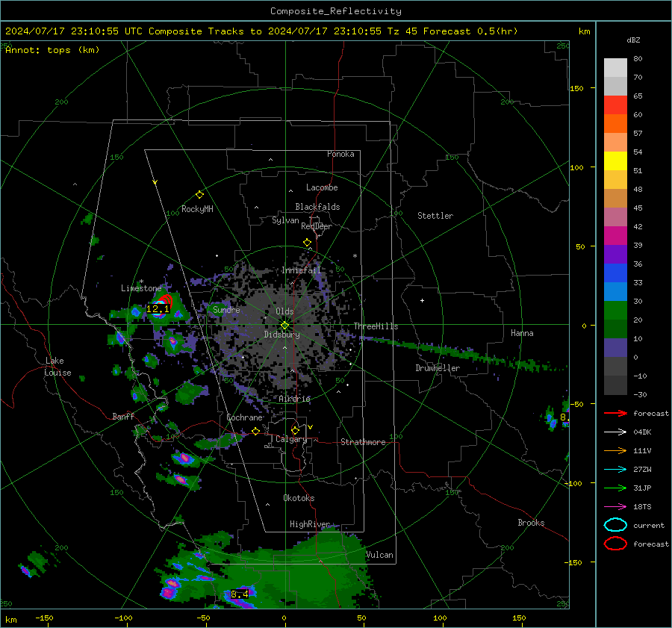672x628 pixels.
Task: Click the Drumheller city label
Action: (438, 368)
